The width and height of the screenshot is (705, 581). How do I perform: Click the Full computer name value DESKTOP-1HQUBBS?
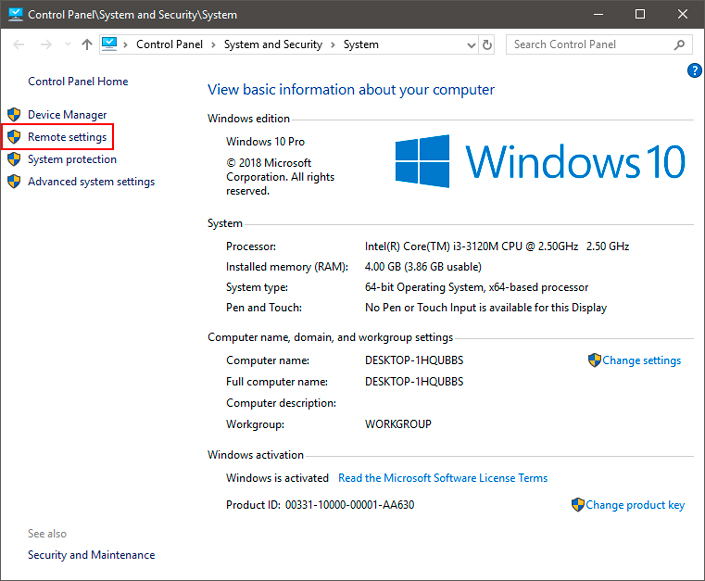pos(414,382)
